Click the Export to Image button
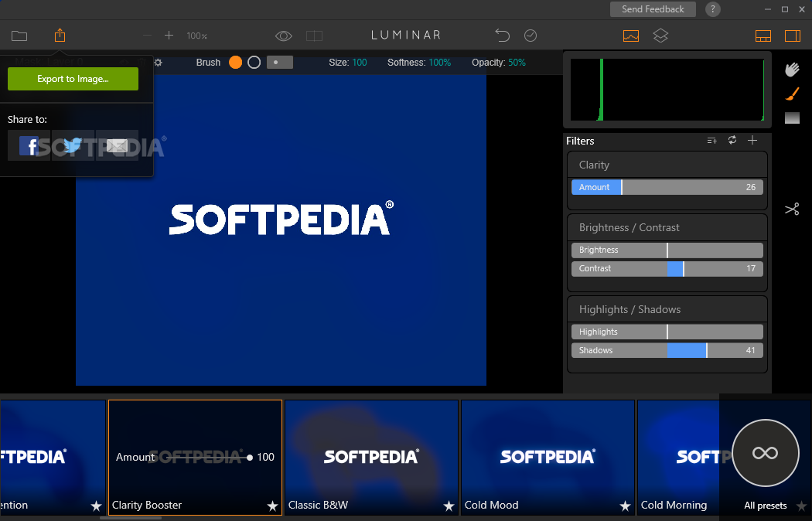Screen dimensions: 812x521 [73, 79]
